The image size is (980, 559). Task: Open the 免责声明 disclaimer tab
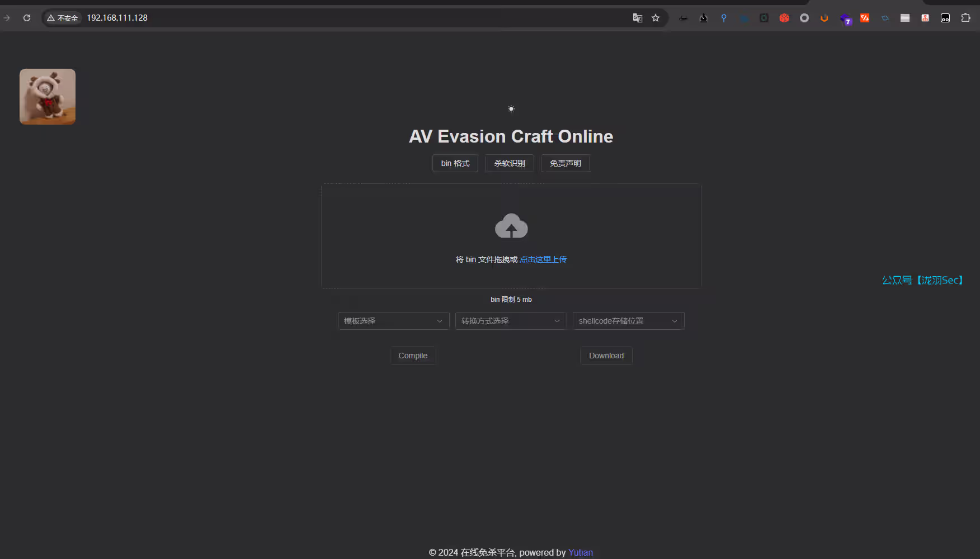coord(565,163)
